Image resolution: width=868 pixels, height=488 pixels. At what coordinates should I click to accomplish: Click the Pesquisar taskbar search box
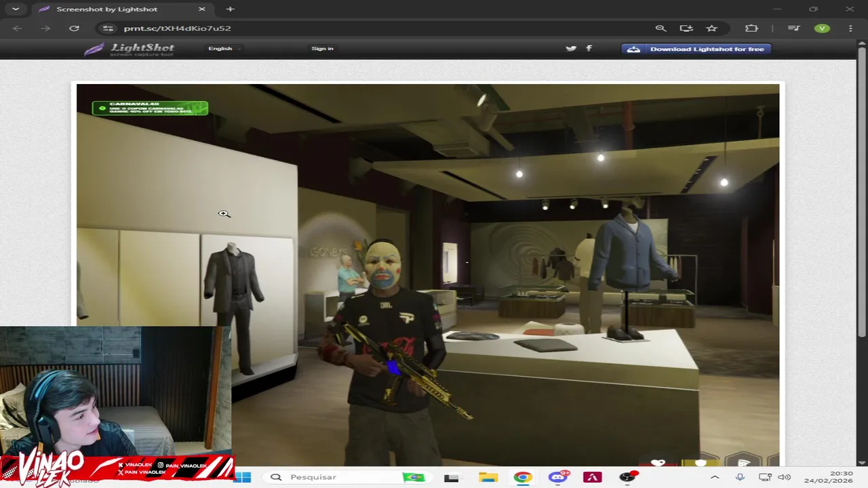(x=348, y=477)
